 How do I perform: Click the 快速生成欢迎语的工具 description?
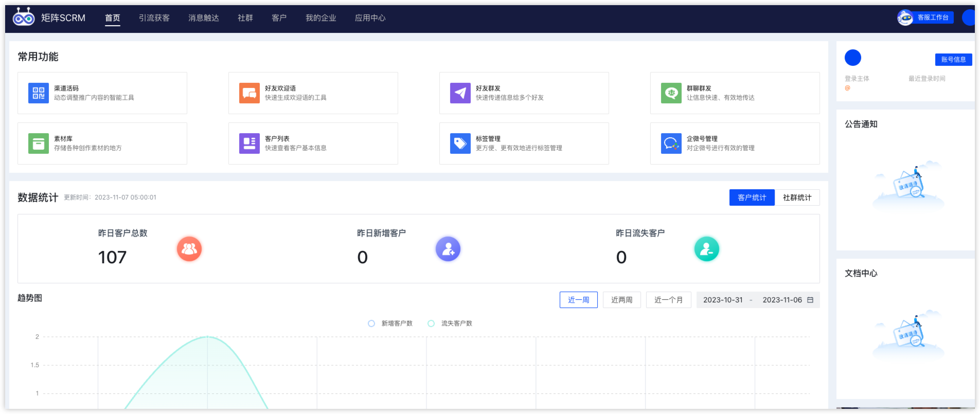pyautogui.click(x=296, y=98)
